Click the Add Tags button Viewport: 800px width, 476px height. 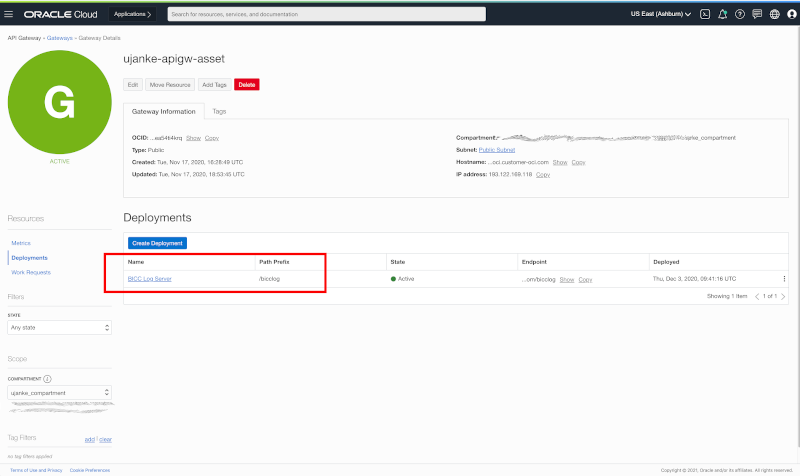click(214, 85)
